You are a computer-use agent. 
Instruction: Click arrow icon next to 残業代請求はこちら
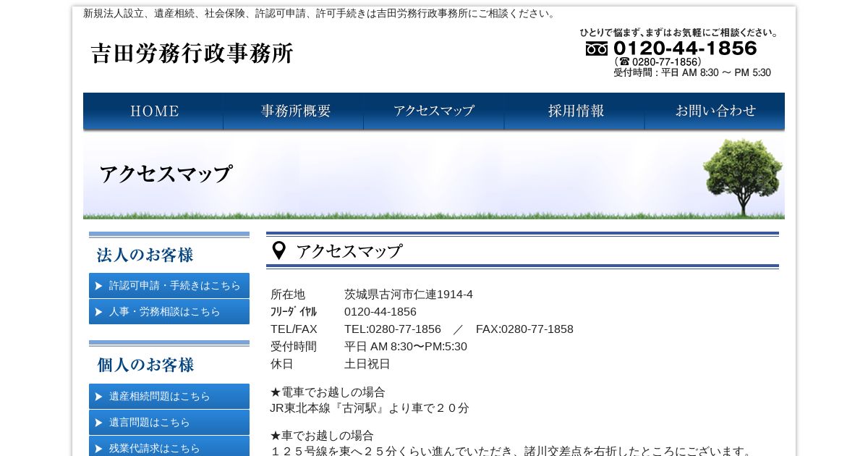point(98,448)
